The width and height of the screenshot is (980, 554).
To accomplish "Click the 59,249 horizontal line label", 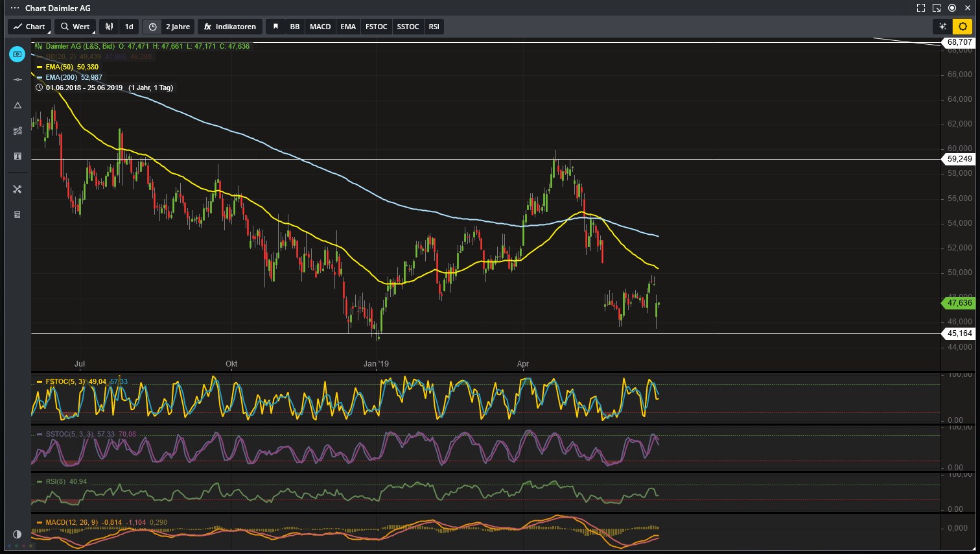I will [x=959, y=159].
